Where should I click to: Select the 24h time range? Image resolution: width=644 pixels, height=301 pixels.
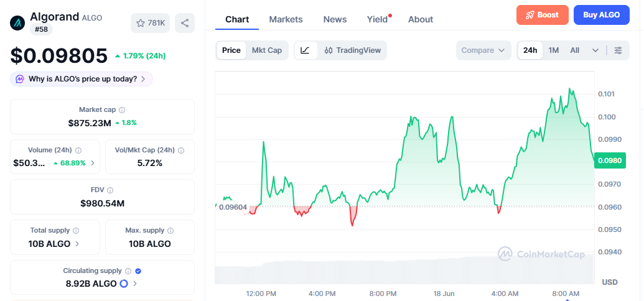[530, 50]
